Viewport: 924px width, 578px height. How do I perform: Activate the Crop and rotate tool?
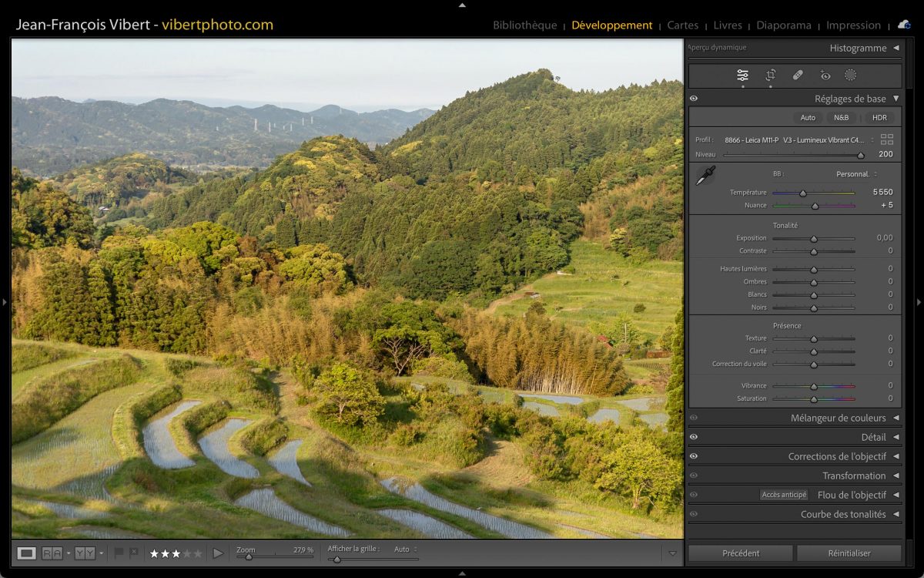pos(770,75)
